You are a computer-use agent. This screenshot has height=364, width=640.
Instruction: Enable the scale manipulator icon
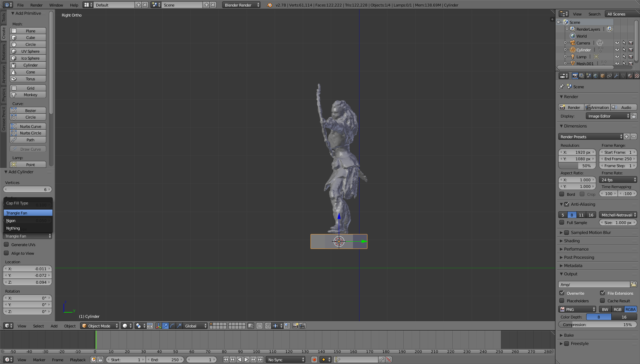click(x=179, y=326)
